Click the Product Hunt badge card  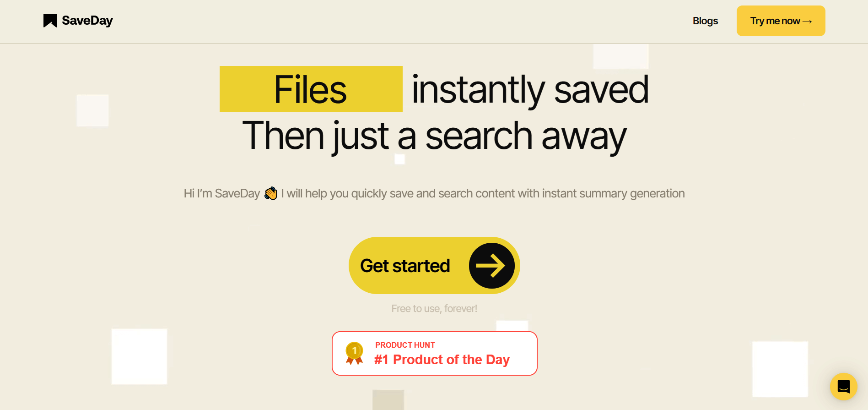[434, 353]
